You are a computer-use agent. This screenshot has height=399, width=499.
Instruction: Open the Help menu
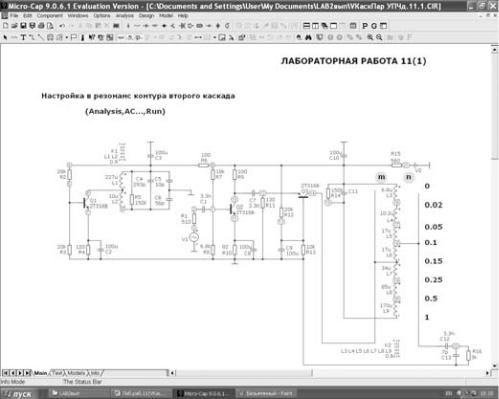183,16
